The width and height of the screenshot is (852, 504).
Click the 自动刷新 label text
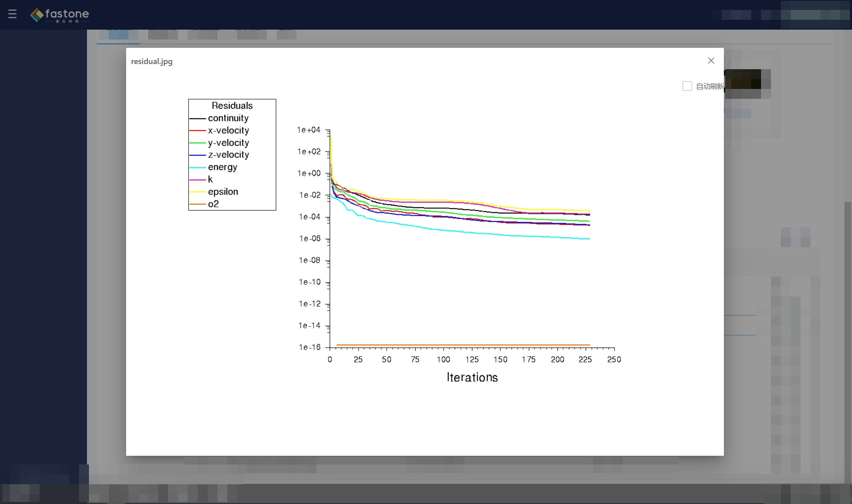coord(709,87)
